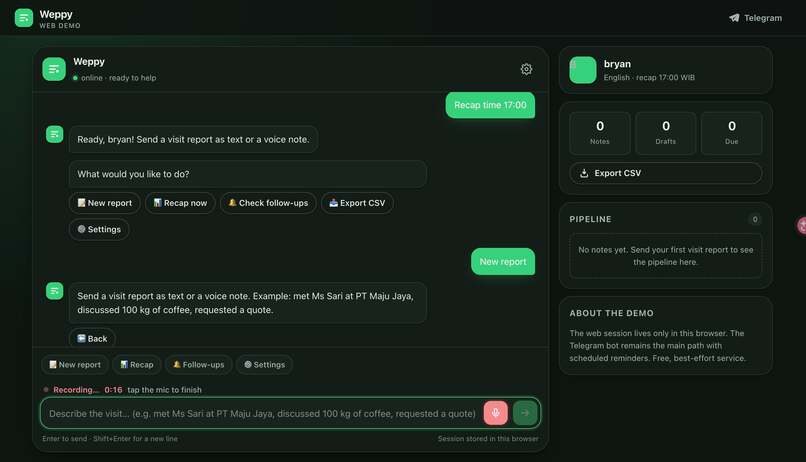
Task: Click bryan's green profile avatar
Action: [x=583, y=70]
